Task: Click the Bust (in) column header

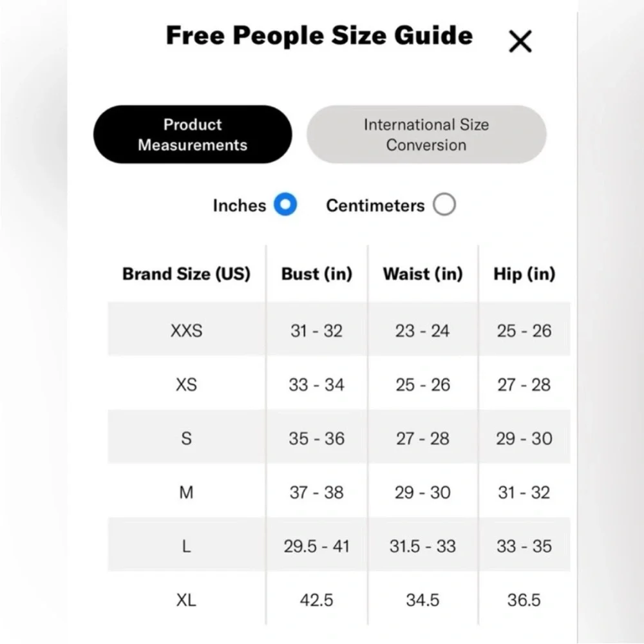Action: click(x=317, y=274)
